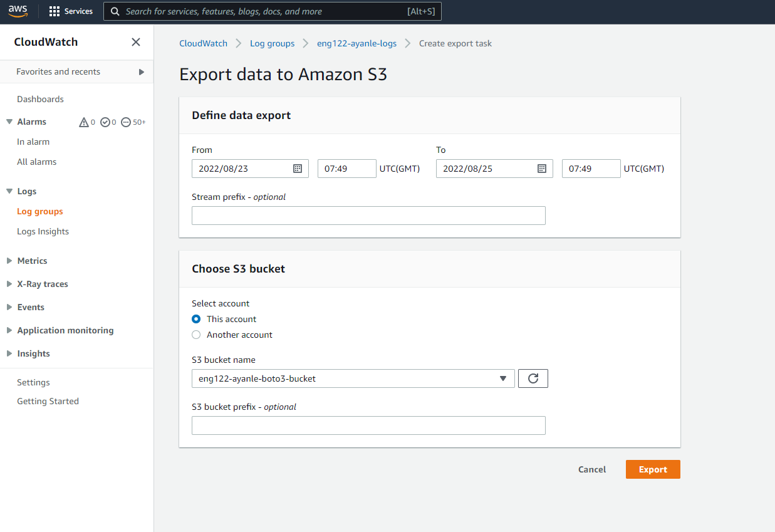This screenshot has height=532, width=775.
Task: Open All alarms in the sidebar
Action: [x=36, y=162]
